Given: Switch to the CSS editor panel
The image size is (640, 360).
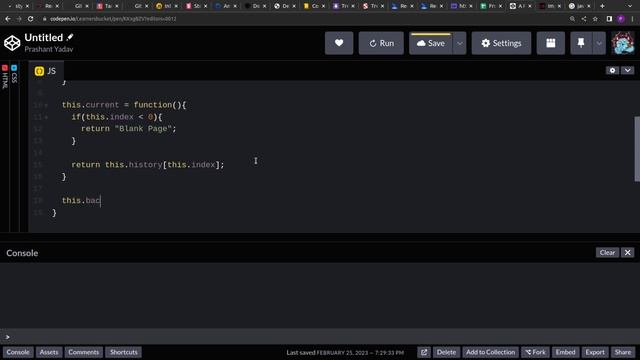Looking at the screenshot, I should pos(14,74).
